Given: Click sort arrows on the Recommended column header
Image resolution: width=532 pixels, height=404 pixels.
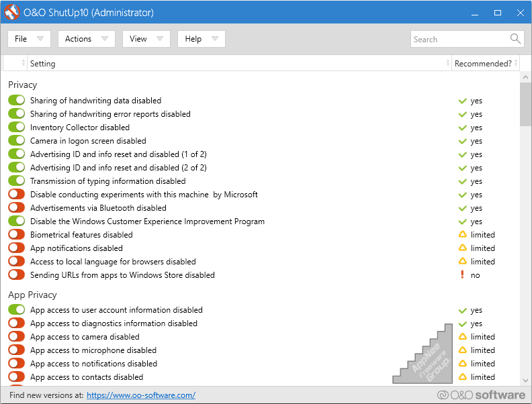Looking at the screenshot, I should [x=516, y=62].
